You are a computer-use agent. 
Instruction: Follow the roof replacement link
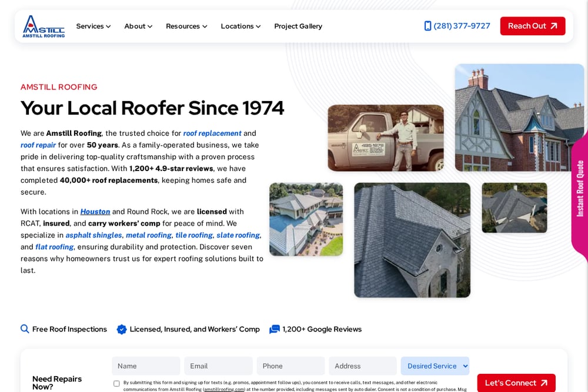click(212, 133)
